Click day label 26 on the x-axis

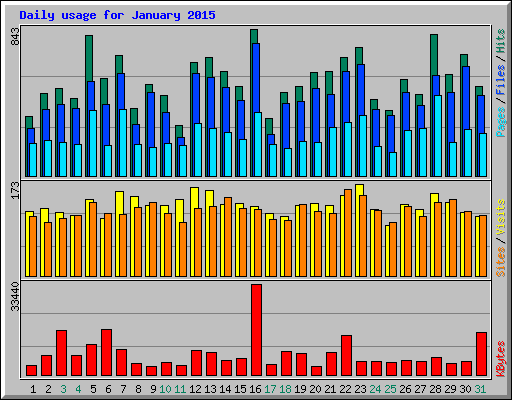coord(405,389)
